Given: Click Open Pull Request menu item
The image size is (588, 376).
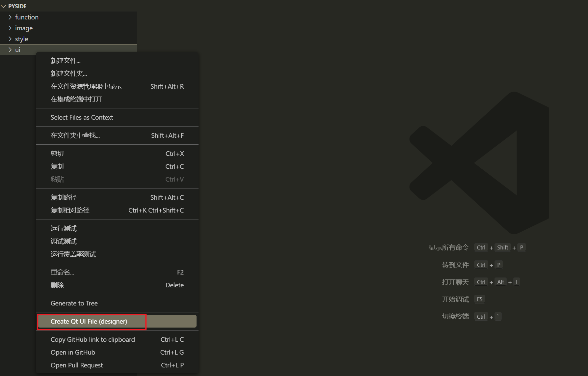Looking at the screenshot, I should click(77, 365).
